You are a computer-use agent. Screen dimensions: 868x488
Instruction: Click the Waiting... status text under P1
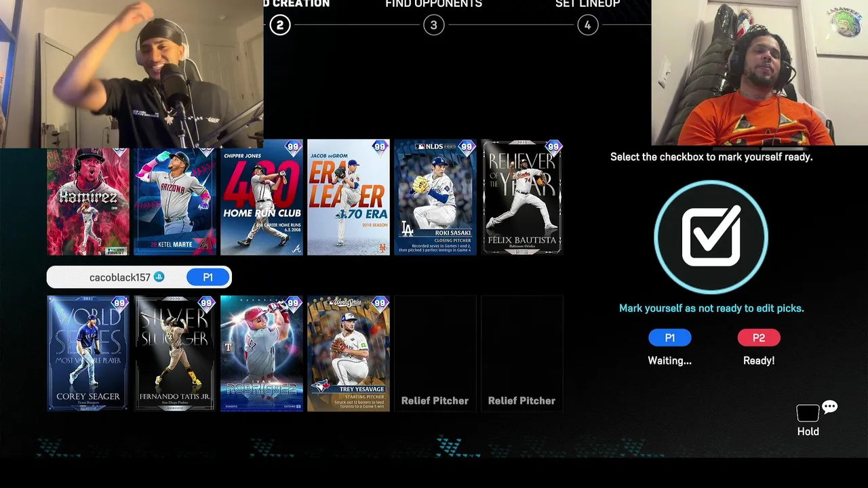click(x=669, y=361)
